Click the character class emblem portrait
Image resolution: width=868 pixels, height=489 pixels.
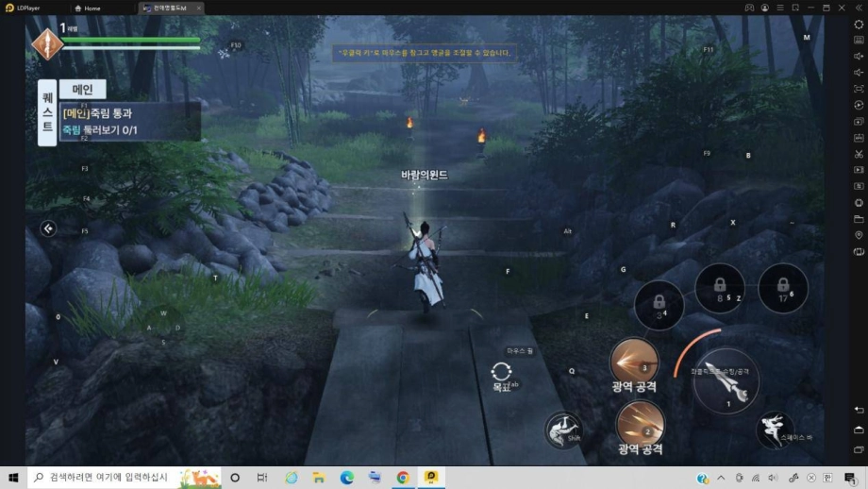[x=46, y=43]
